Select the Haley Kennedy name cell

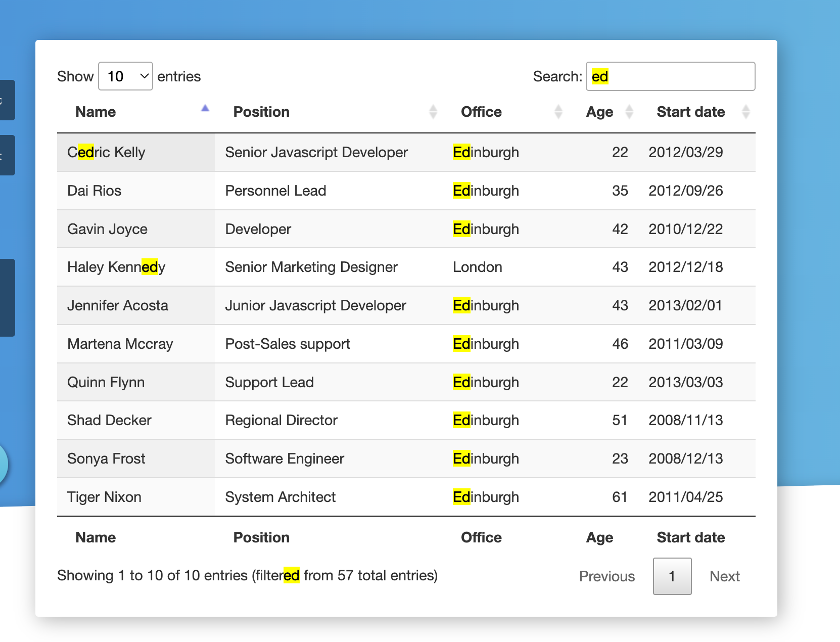[x=136, y=267]
